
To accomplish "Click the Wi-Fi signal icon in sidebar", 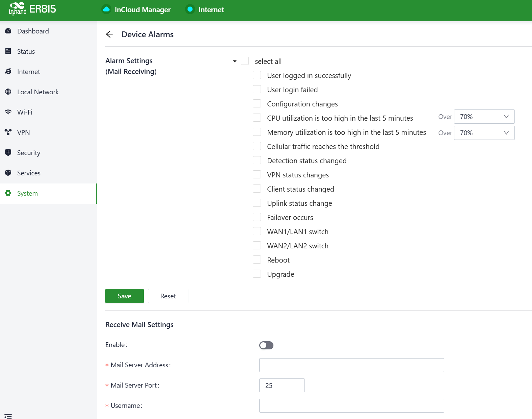I will click(x=8, y=112).
